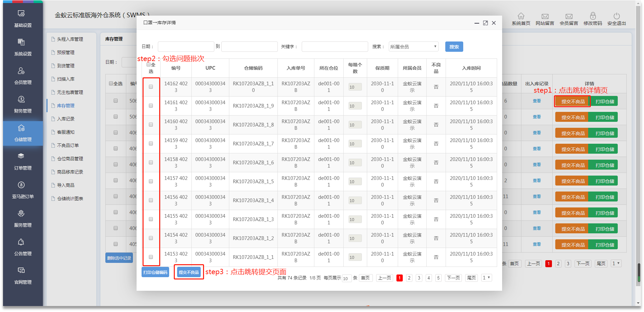
Task: Open 基础设置 sidebar icon
Action: pos(21,14)
